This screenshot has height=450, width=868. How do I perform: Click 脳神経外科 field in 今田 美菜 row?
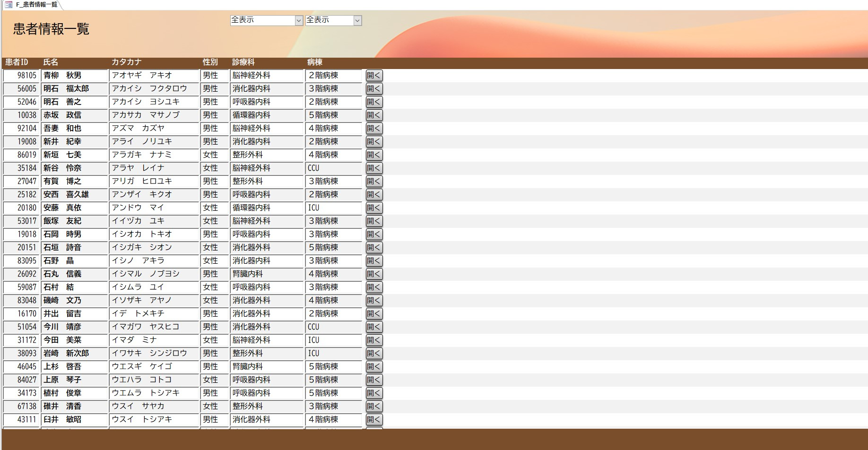(267, 340)
